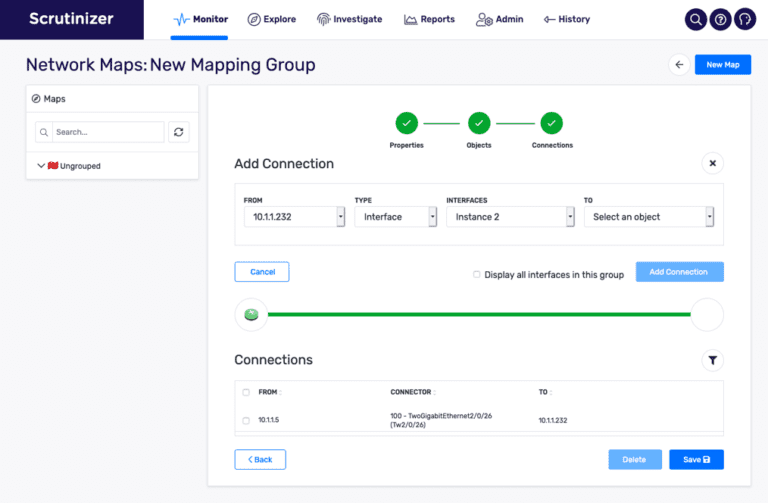The height and width of the screenshot is (503, 768).
Task: Click the Save button
Action: 696,459
